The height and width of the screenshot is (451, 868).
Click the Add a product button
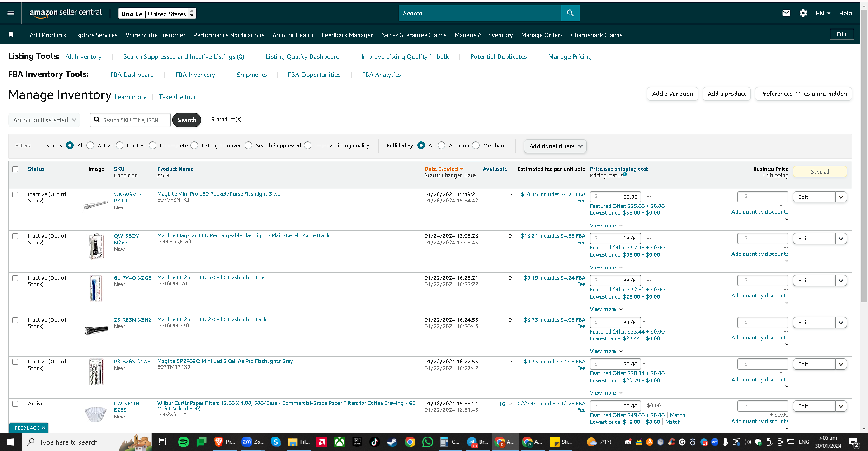pyautogui.click(x=726, y=94)
